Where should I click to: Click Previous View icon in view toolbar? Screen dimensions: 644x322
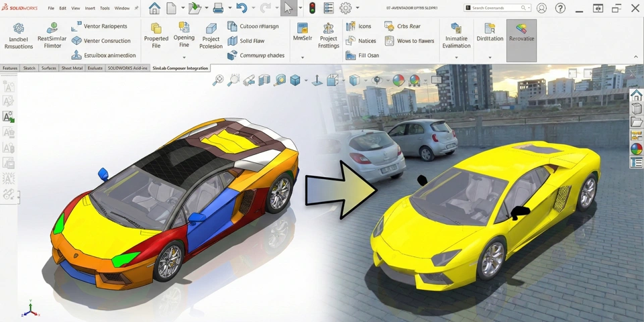pyautogui.click(x=249, y=80)
